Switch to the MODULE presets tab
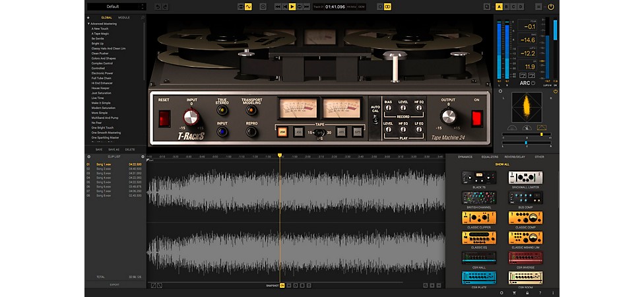644x297 pixels. point(124,18)
